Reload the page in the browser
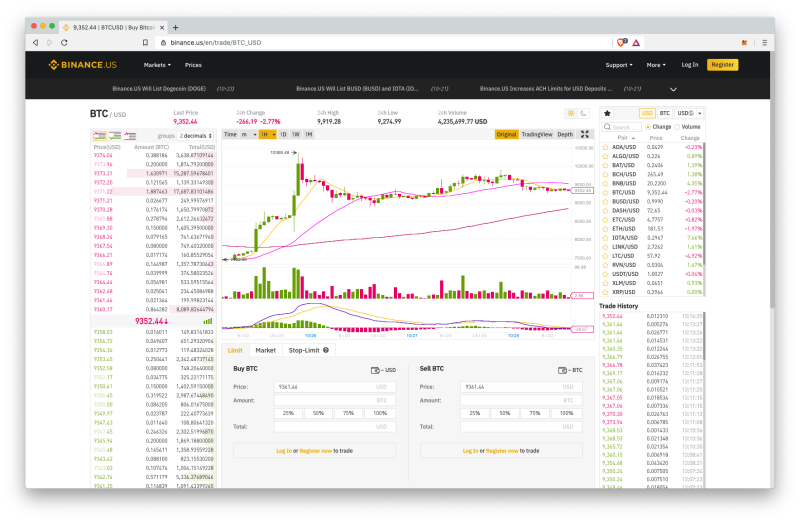800x522 pixels. point(64,42)
